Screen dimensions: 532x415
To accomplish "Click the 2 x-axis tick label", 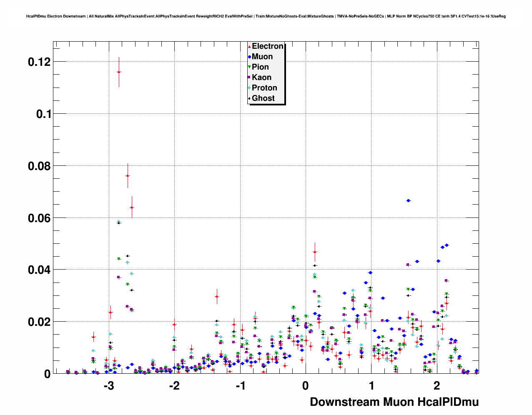I will point(437,386).
